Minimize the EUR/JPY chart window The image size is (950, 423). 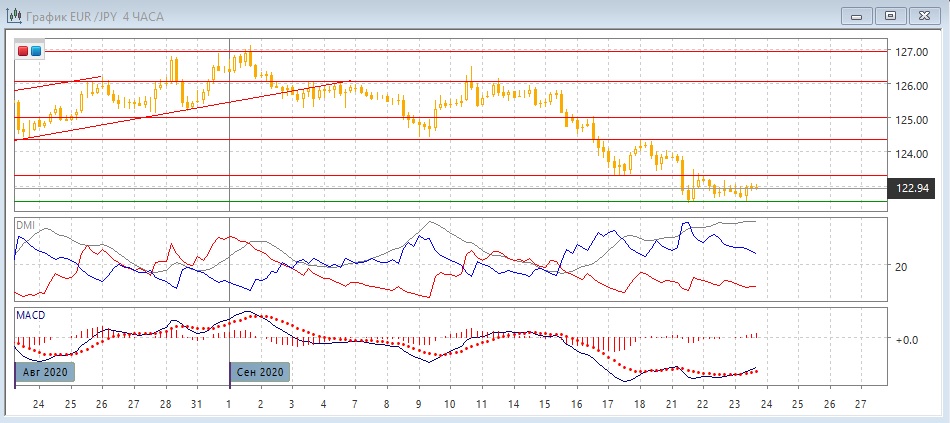pos(857,16)
